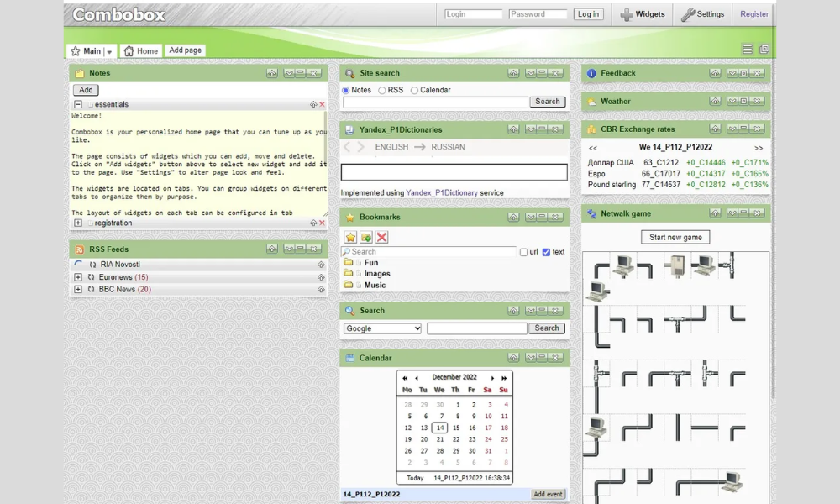840x504 pixels.
Task: Delete the registration note
Action: tap(322, 223)
